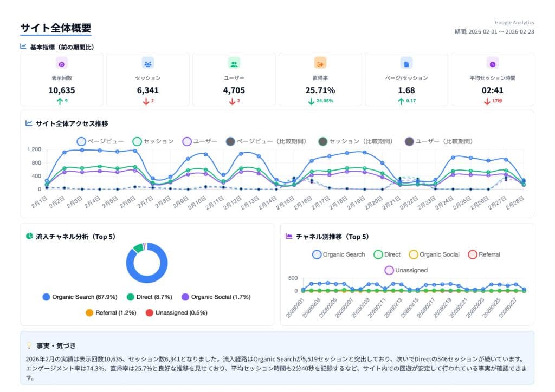This screenshot has width=555, height=392.
Task: Click the blue page icon above ページ/セッション
Action: point(406,63)
